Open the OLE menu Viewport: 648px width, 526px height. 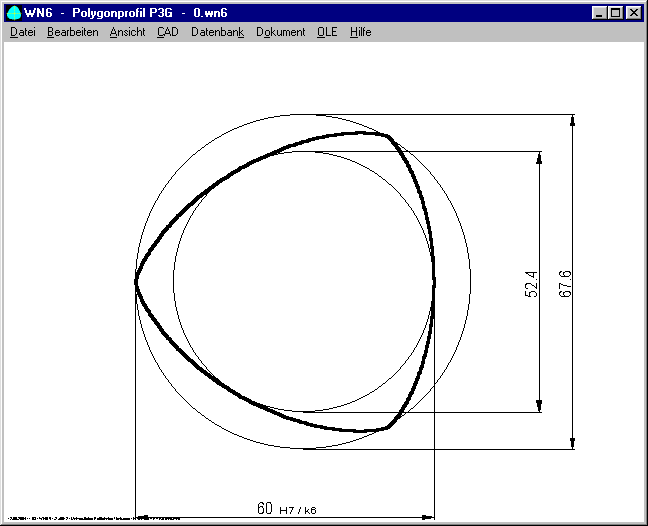pyautogui.click(x=327, y=32)
